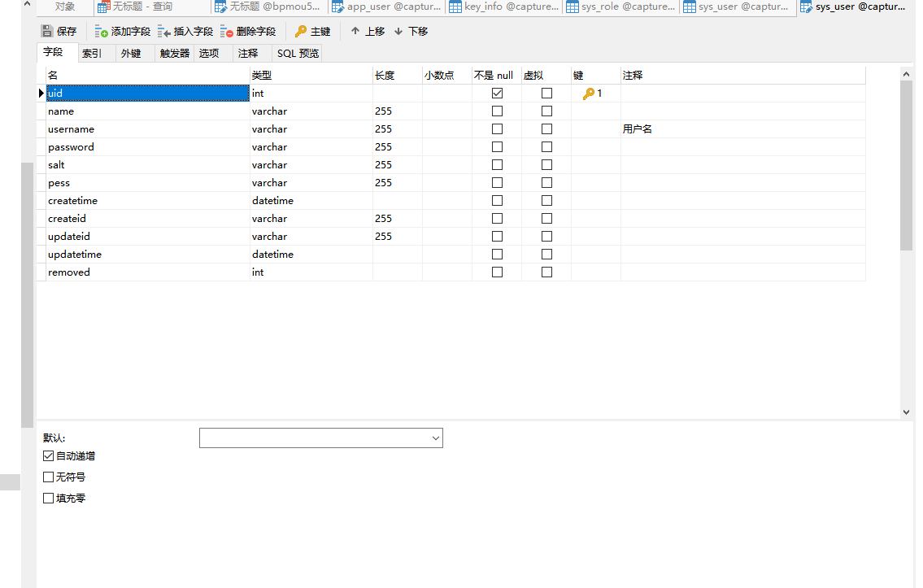Click the int type cell of removed
The height and width of the screenshot is (588, 923).
pyautogui.click(x=311, y=272)
